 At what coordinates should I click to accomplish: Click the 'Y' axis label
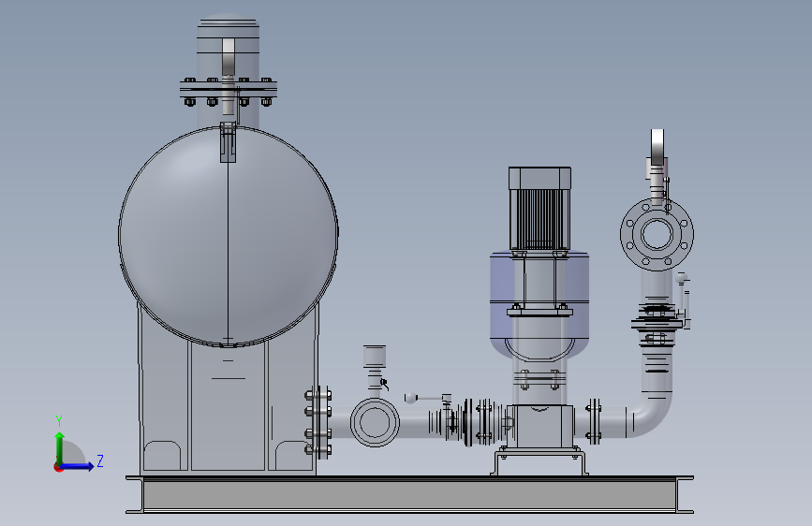59,420
